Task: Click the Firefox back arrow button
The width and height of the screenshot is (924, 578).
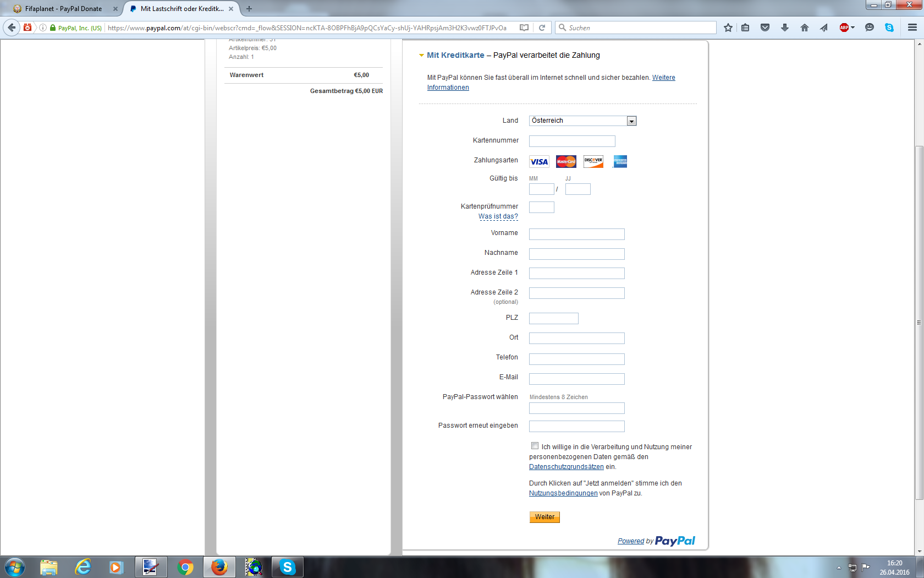Action: 12,28
